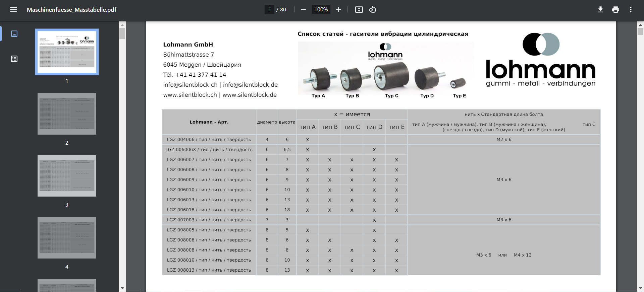Screen dimensions: 644x292
Task: Click the 100% zoom level field
Action: click(x=321, y=10)
